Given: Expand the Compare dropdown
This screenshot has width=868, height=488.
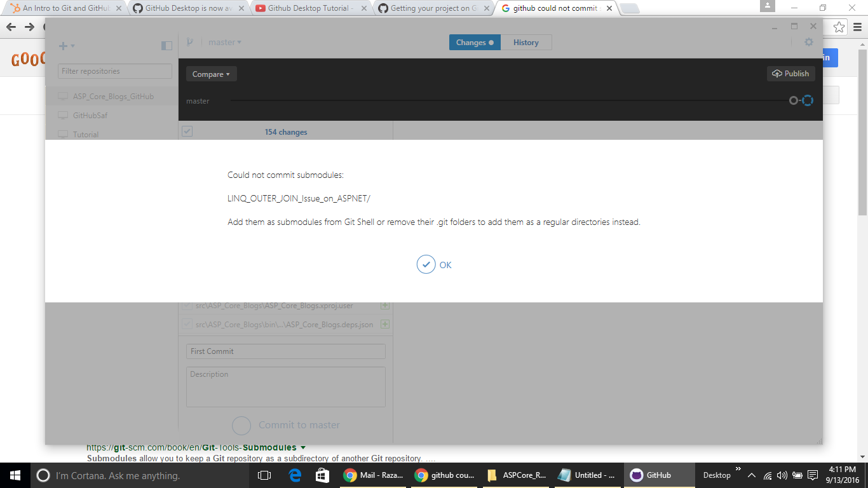Looking at the screenshot, I should coord(211,74).
